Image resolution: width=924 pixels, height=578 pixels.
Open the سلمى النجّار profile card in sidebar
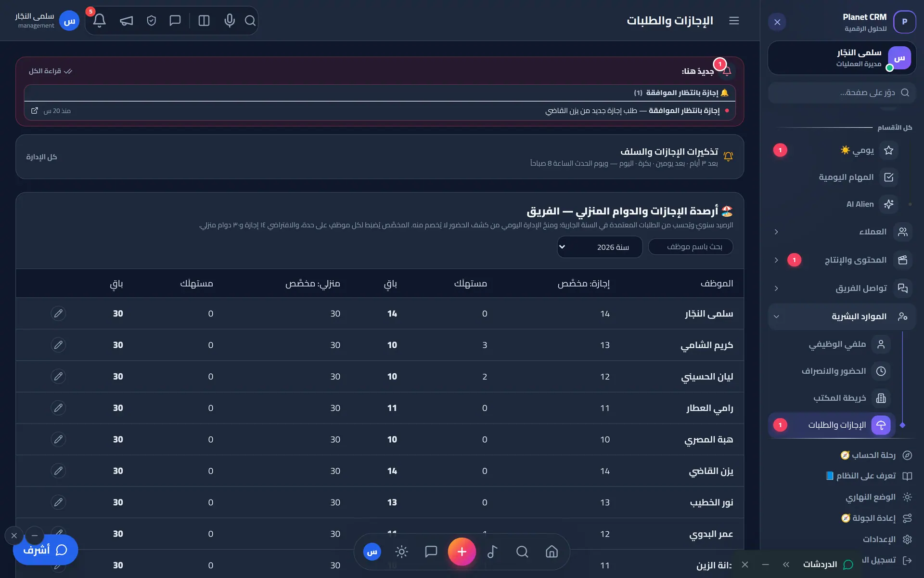click(x=842, y=58)
